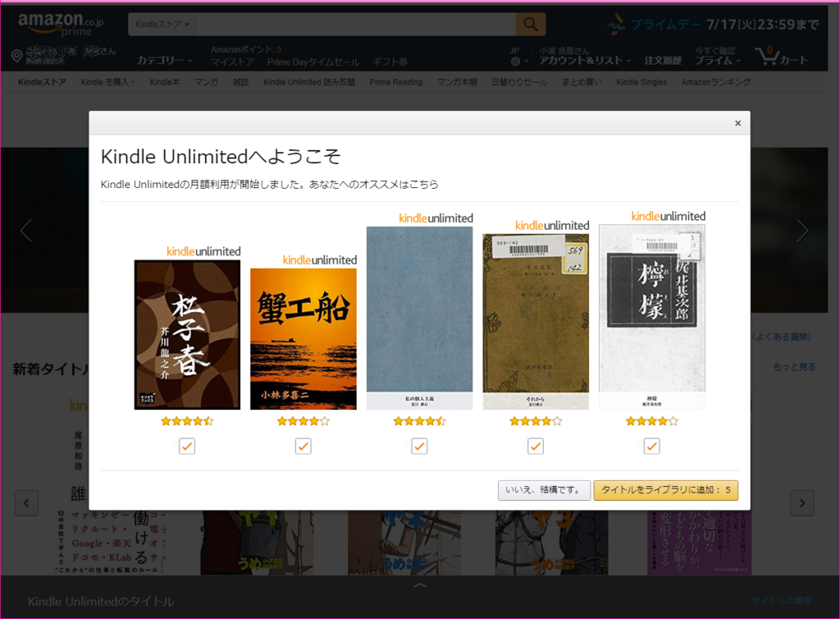Expand the Kindle Unlimitedのタイトル bottom bar chevron

421,585
